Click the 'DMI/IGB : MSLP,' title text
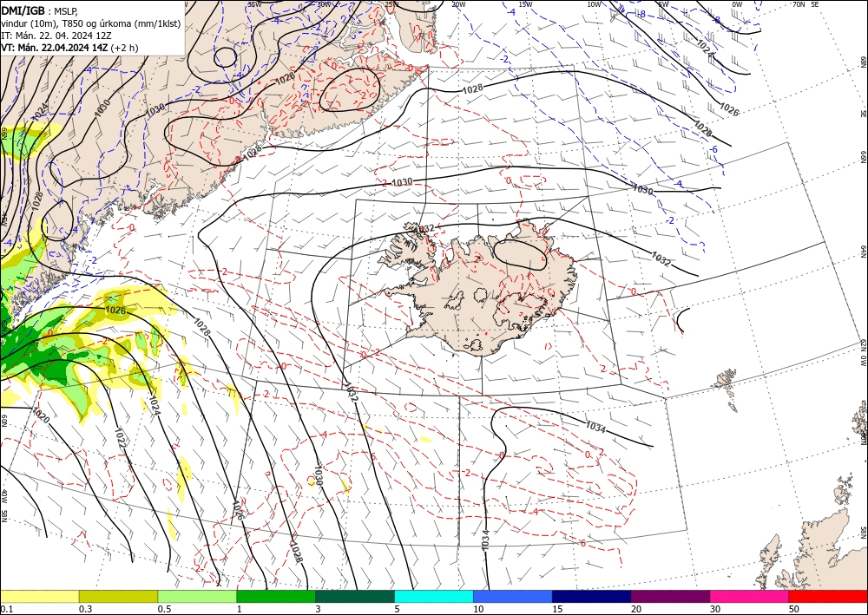 tap(40, 10)
